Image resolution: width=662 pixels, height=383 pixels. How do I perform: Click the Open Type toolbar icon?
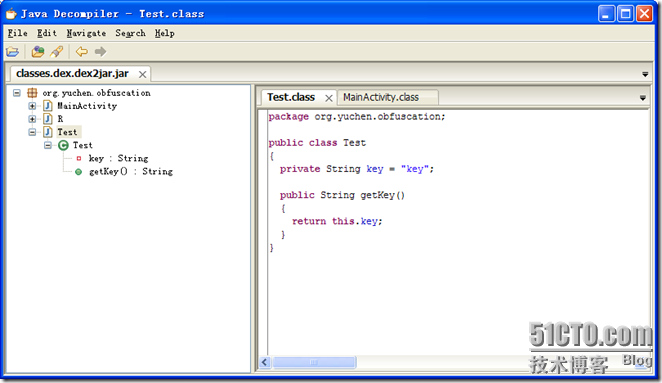(38, 52)
